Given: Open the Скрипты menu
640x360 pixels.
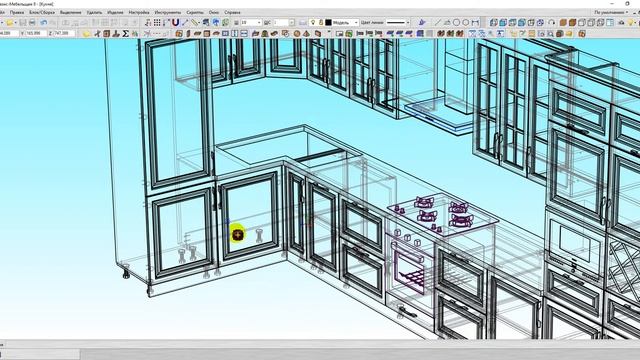Looking at the screenshot, I should (195, 13).
